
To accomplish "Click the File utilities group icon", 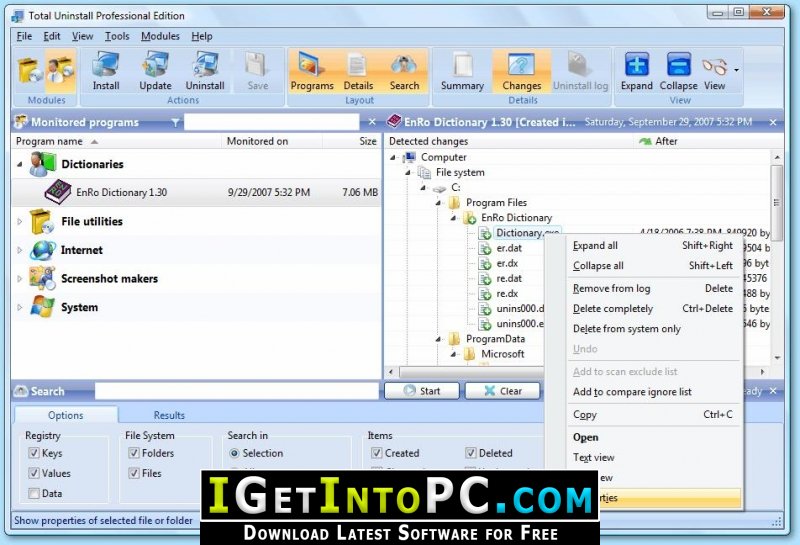I will pos(43,221).
